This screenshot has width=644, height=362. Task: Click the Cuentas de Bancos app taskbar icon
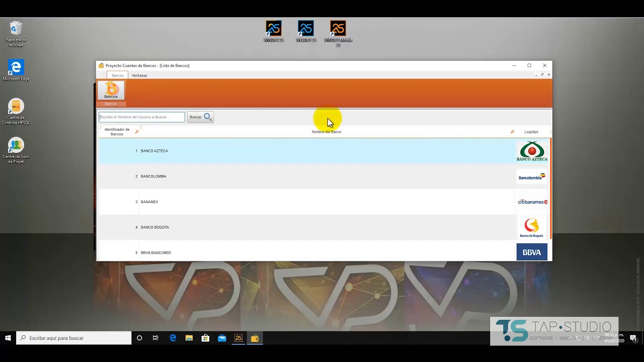click(255, 338)
